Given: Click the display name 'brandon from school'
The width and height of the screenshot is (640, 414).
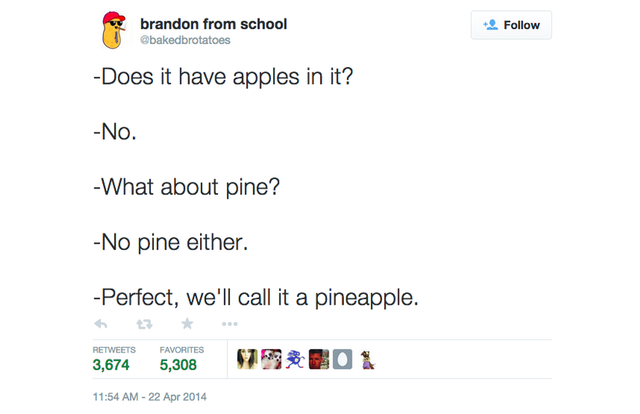Looking at the screenshot, I should [213, 23].
